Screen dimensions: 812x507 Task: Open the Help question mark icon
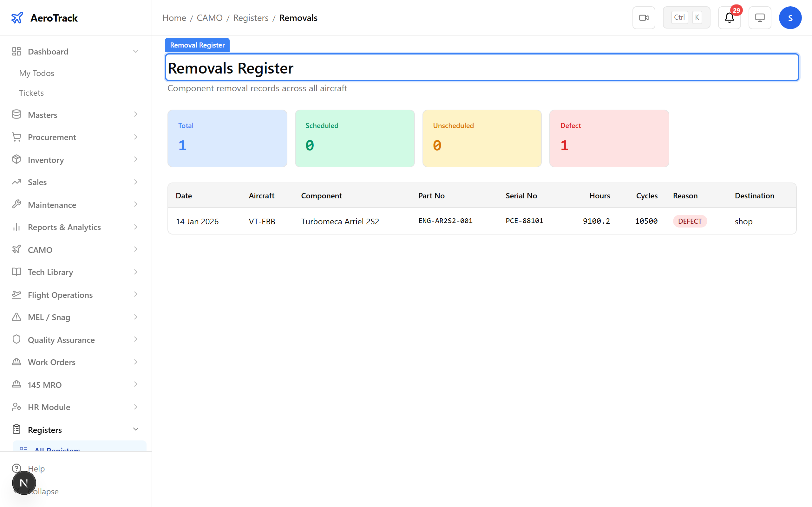16,468
